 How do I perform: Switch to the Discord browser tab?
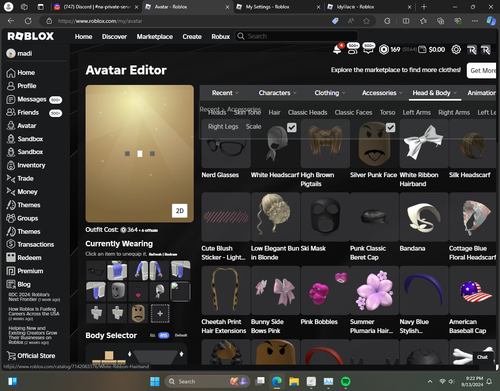(96, 7)
